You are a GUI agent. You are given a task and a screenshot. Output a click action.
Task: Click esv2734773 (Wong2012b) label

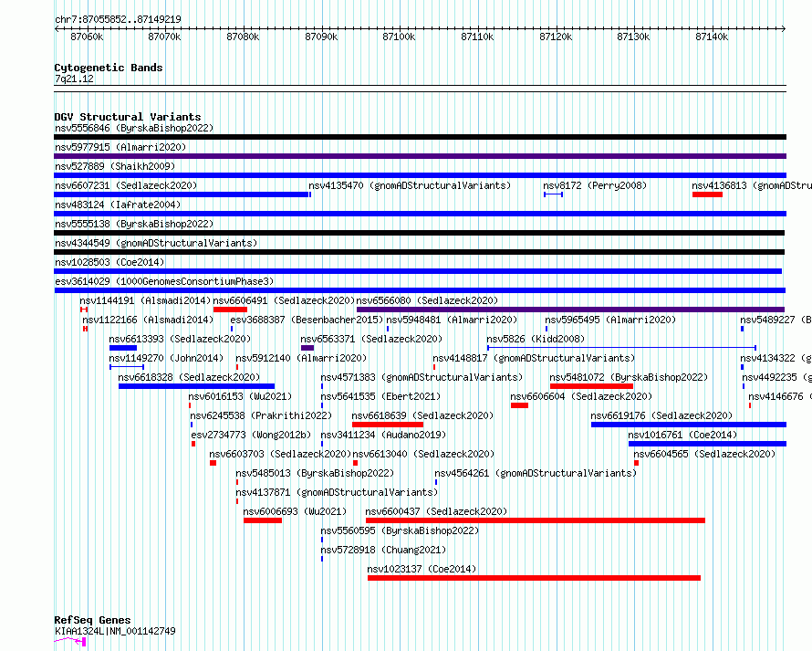click(251, 435)
